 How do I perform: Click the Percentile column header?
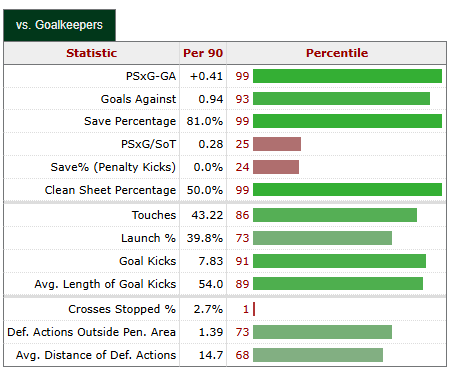tap(337, 53)
